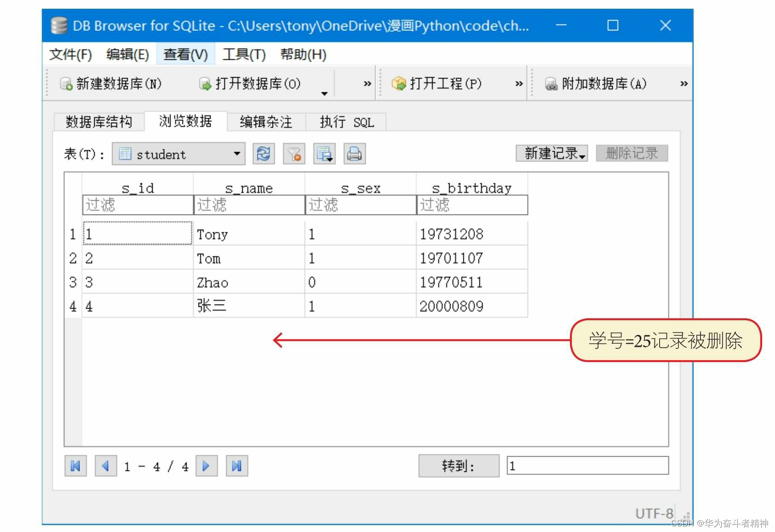775x532 pixels.
Task: Select the Tom name cell
Action: pyautogui.click(x=249, y=258)
